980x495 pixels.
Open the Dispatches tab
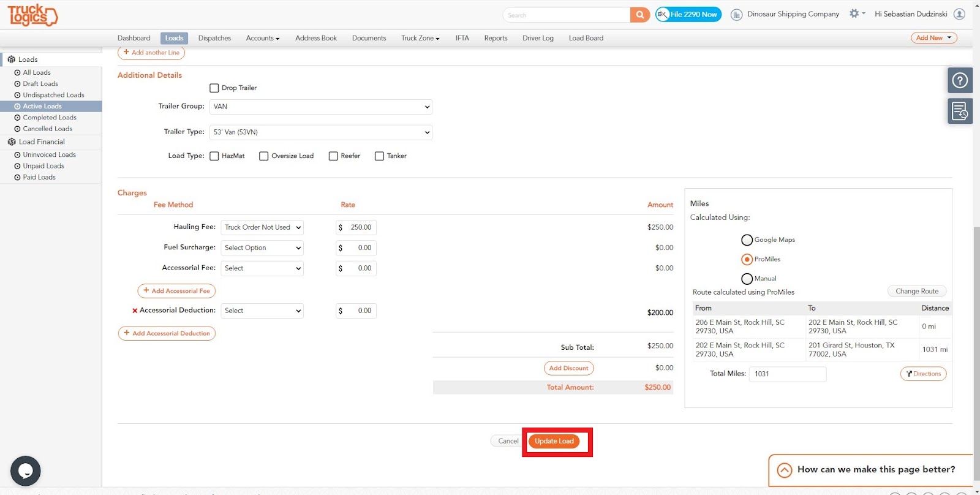click(x=214, y=38)
